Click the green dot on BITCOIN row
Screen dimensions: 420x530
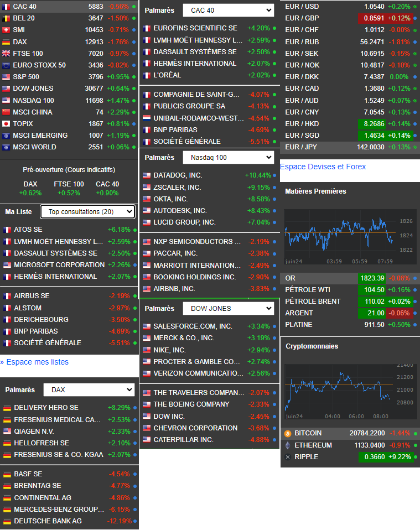click(x=416, y=433)
